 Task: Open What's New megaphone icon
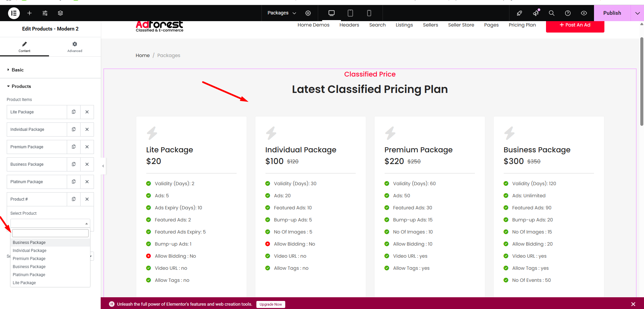(536, 13)
